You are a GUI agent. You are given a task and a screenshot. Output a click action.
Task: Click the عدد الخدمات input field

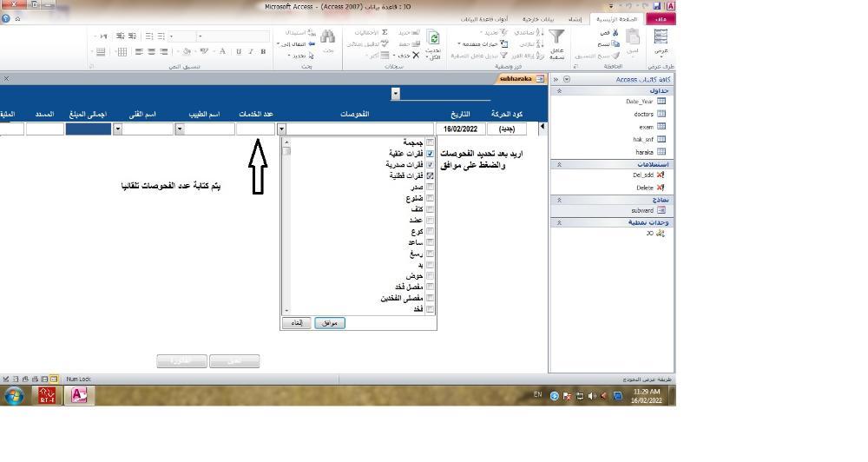(x=255, y=129)
